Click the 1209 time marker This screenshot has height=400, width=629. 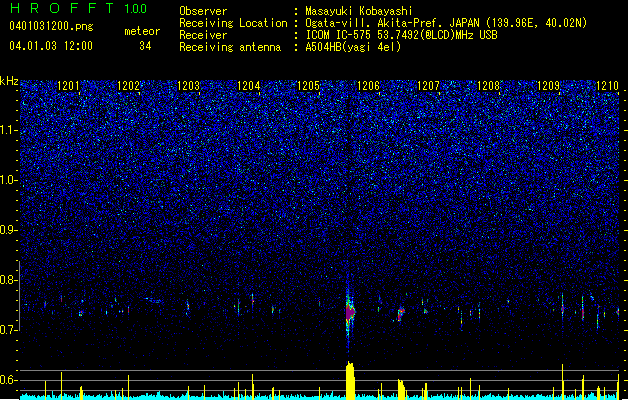[548, 86]
